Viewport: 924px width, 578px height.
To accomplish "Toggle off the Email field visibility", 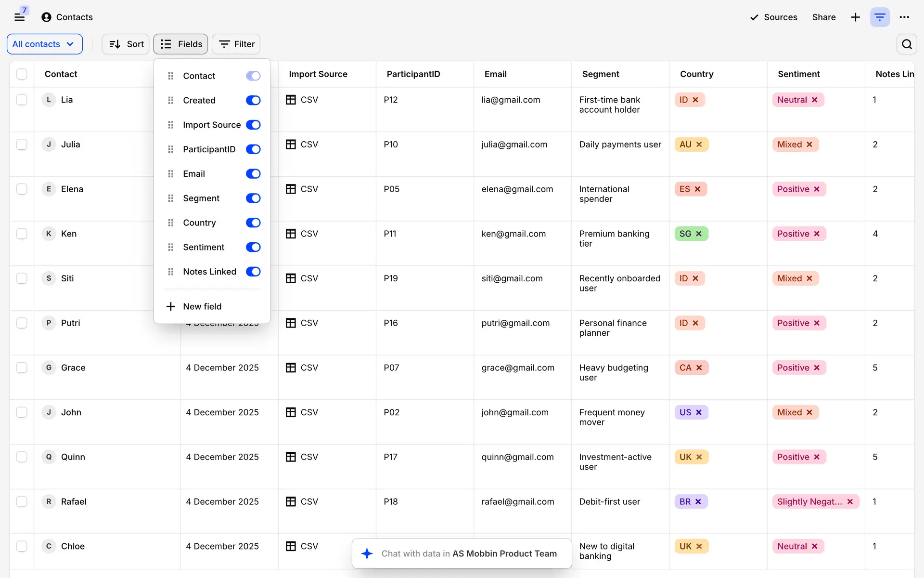I will coord(253,174).
